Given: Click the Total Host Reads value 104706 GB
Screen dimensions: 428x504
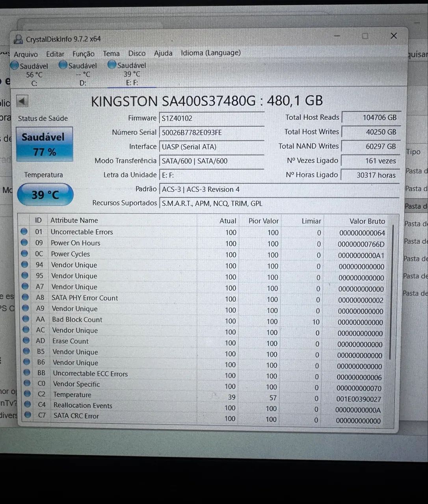Looking at the screenshot, I should tap(371, 117).
